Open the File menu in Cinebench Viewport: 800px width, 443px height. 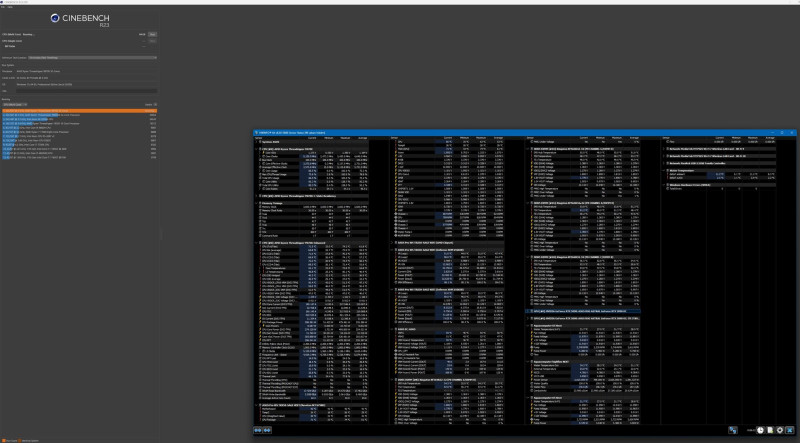coord(3,7)
